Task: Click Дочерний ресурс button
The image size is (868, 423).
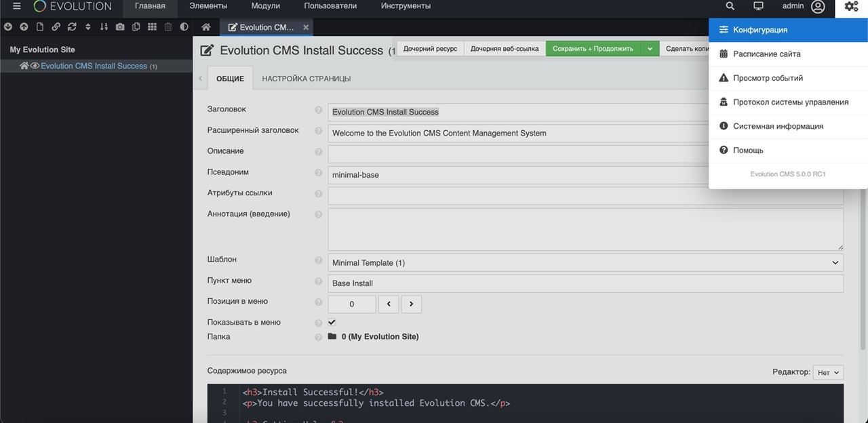Action: [430, 49]
